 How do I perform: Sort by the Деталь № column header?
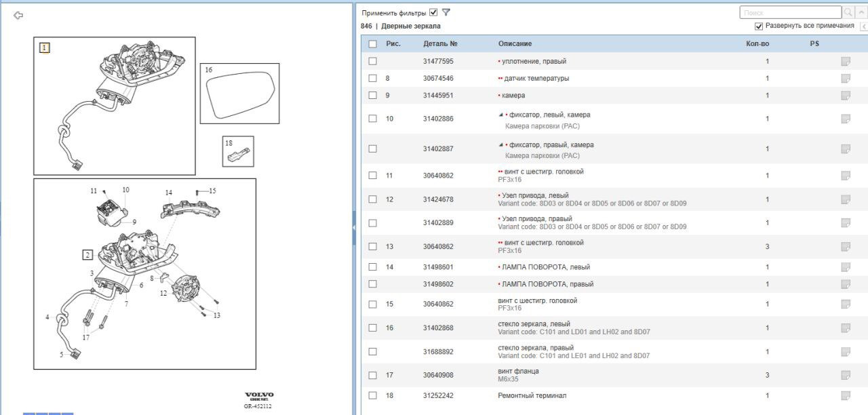pos(440,44)
